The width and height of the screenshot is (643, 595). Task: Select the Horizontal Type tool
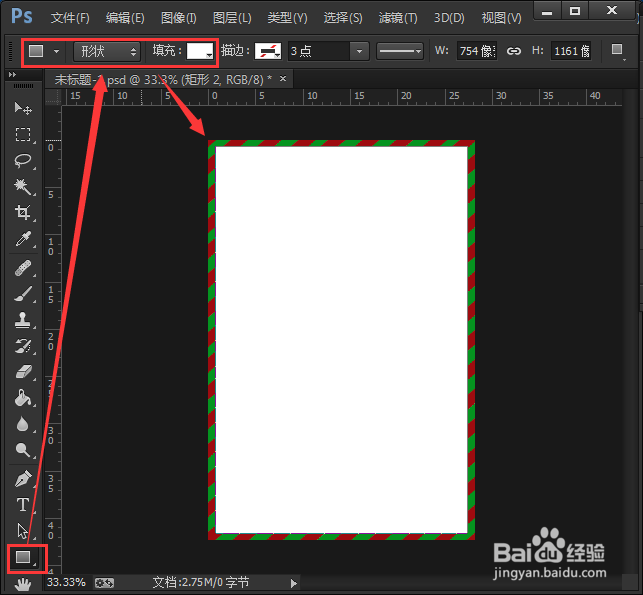click(23, 505)
